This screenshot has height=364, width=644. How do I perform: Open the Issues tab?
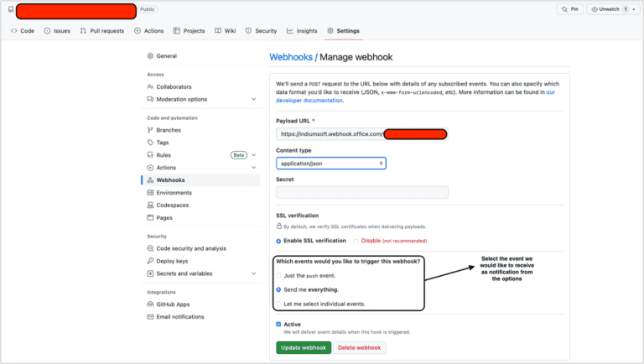tap(57, 31)
